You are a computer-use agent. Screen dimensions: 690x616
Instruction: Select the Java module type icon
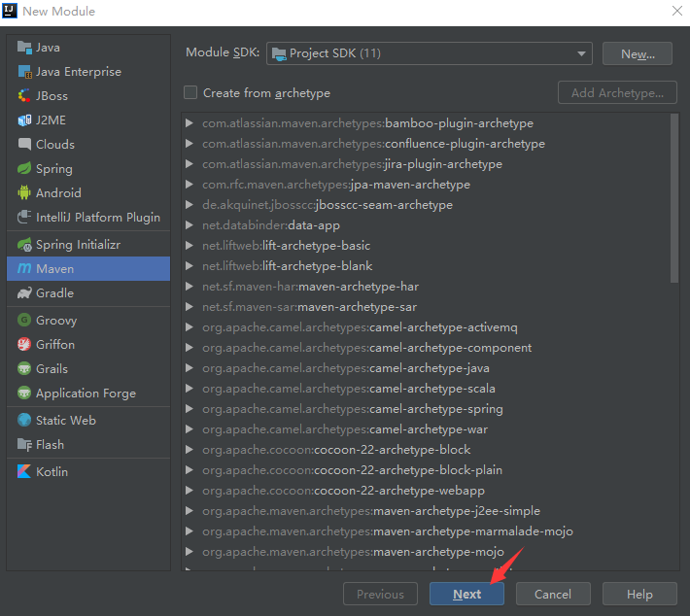(24, 48)
